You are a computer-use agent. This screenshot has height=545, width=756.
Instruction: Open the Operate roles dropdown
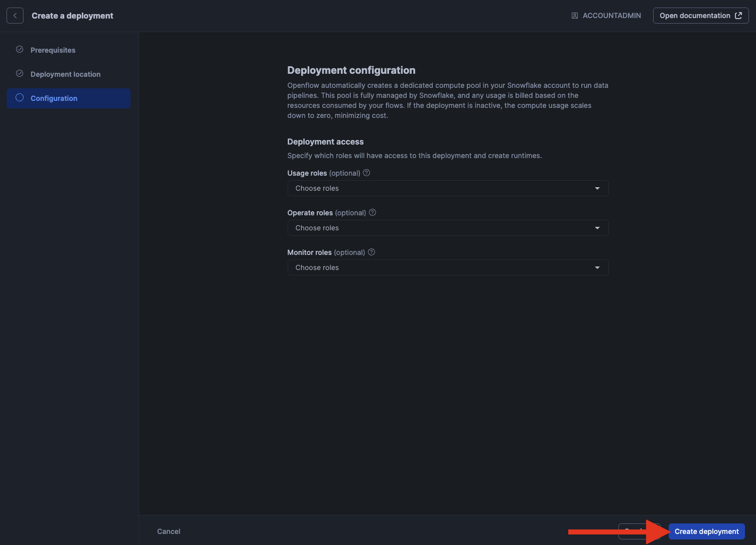[x=447, y=228]
